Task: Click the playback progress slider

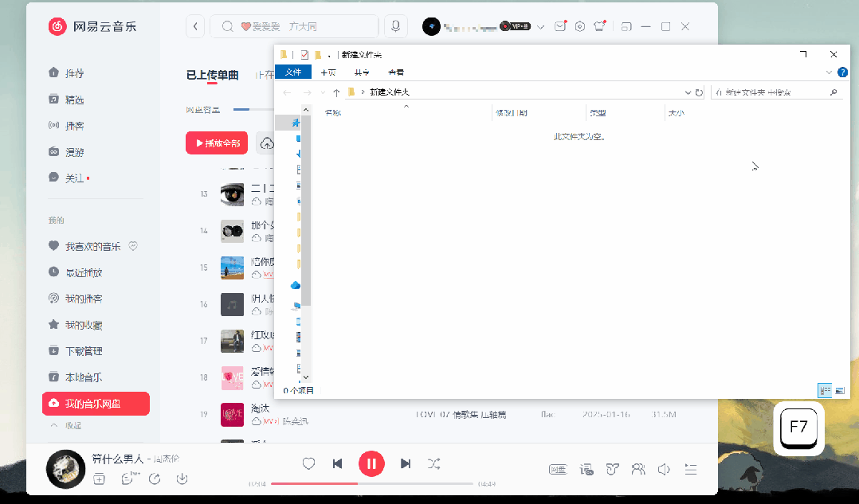Action: point(372,483)
